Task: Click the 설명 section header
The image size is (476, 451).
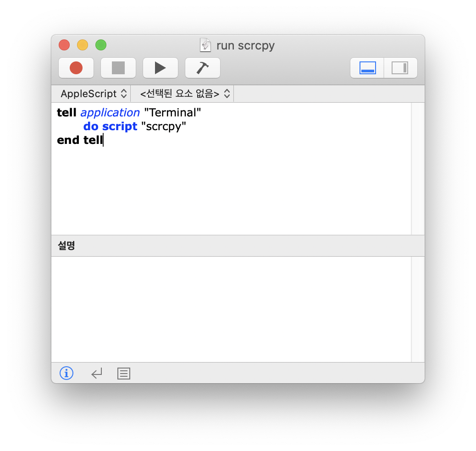Action: (x=238, y=246)
